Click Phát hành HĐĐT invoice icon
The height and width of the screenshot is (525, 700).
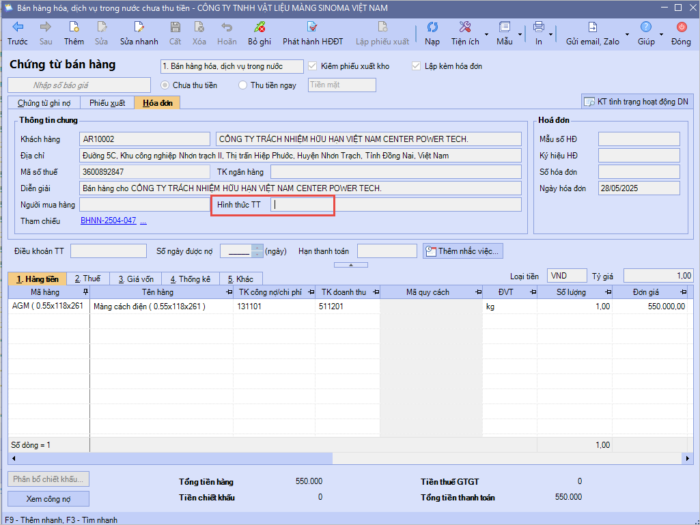312,27
